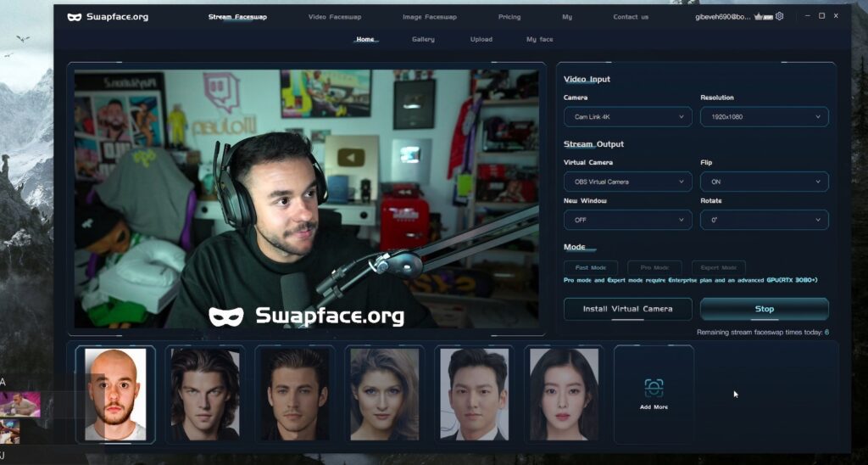
Task: Open the settings gear icon
Action: [780, 16]
